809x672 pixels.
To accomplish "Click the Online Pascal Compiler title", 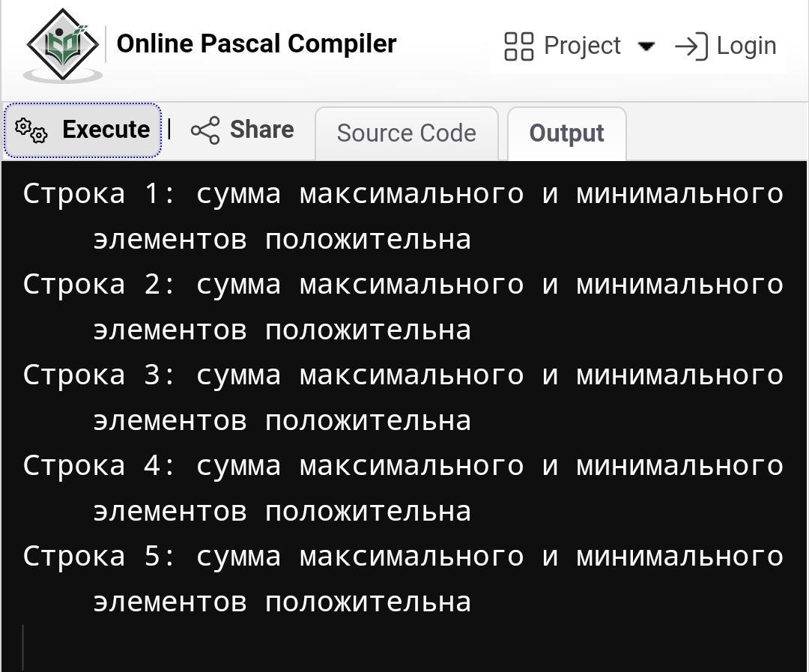I will click(x=256, y=43).
